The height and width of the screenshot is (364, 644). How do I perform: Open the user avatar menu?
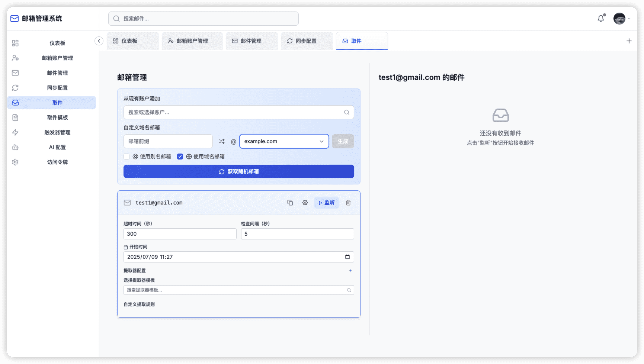coord(622,19)
